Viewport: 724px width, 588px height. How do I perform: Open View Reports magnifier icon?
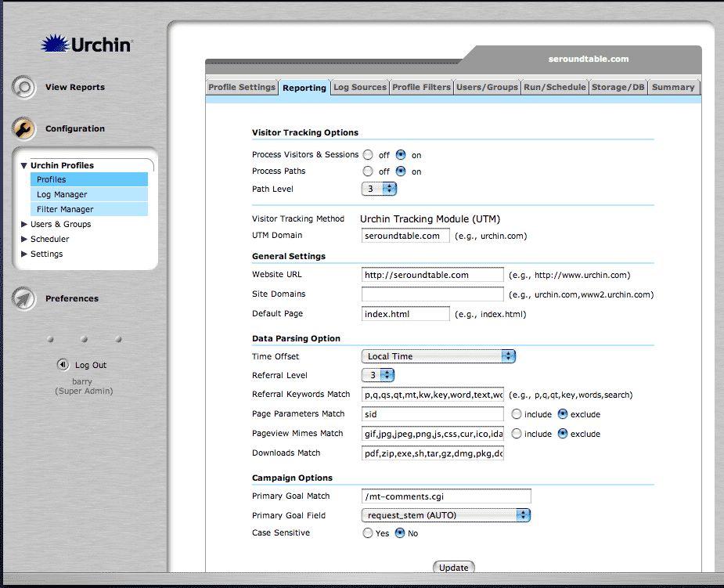[x=23, y=87]
